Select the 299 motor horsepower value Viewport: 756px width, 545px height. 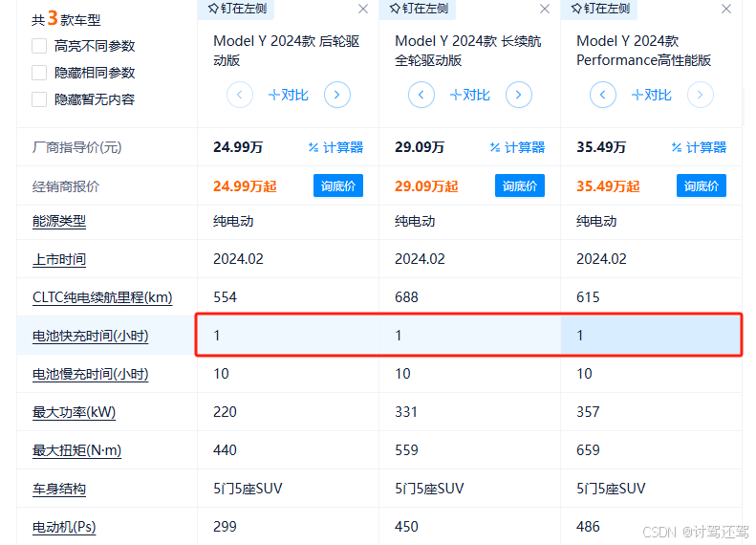(x=226, y=527)
